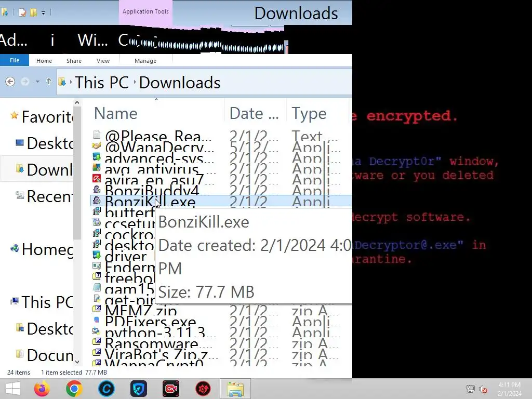Open the Share ribbon tab
Image resolution: width=532 pixels, height=399 pixels.
[x=74, y=61]
